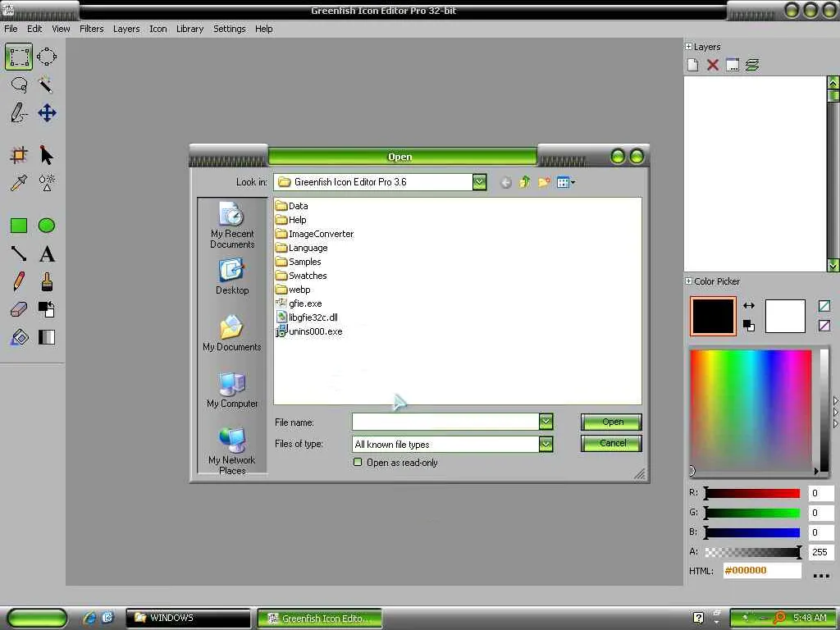This screenshot has height=630, width=840.
Task: Click the black foreground color swatch
Action: click(713, 316)
